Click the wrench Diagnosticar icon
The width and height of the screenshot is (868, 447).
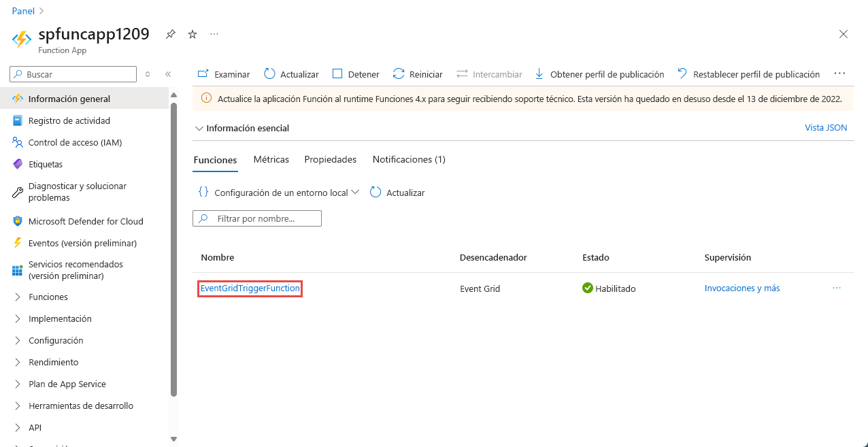[18, 193]
